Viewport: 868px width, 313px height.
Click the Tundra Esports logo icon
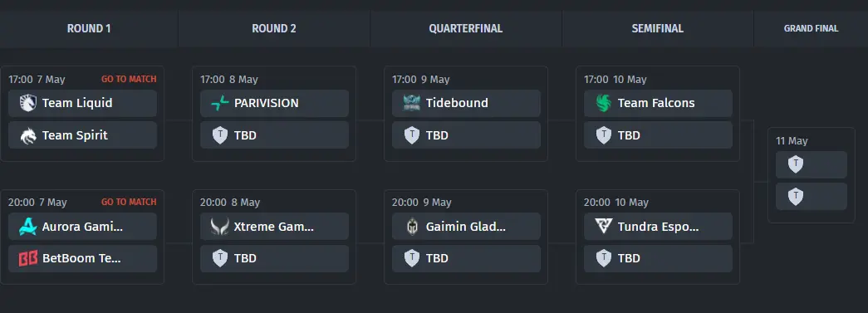click(603, 226)
